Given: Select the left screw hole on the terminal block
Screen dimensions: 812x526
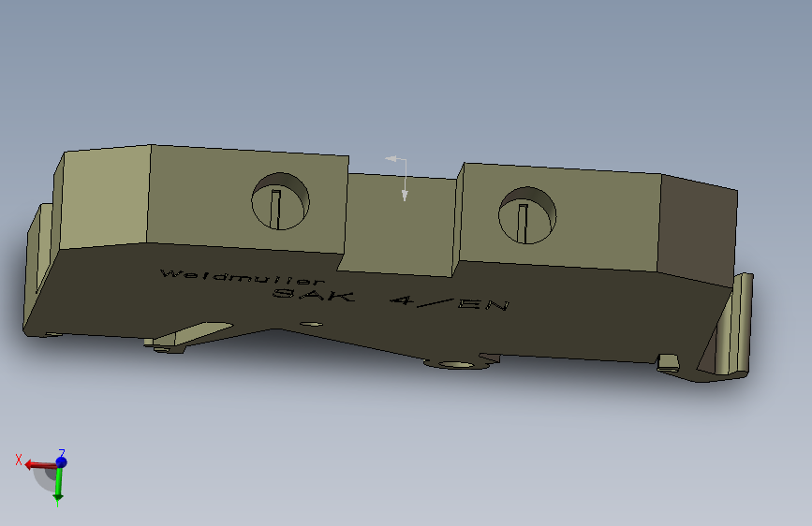Looking at the screenshot, I should point(280,201).
